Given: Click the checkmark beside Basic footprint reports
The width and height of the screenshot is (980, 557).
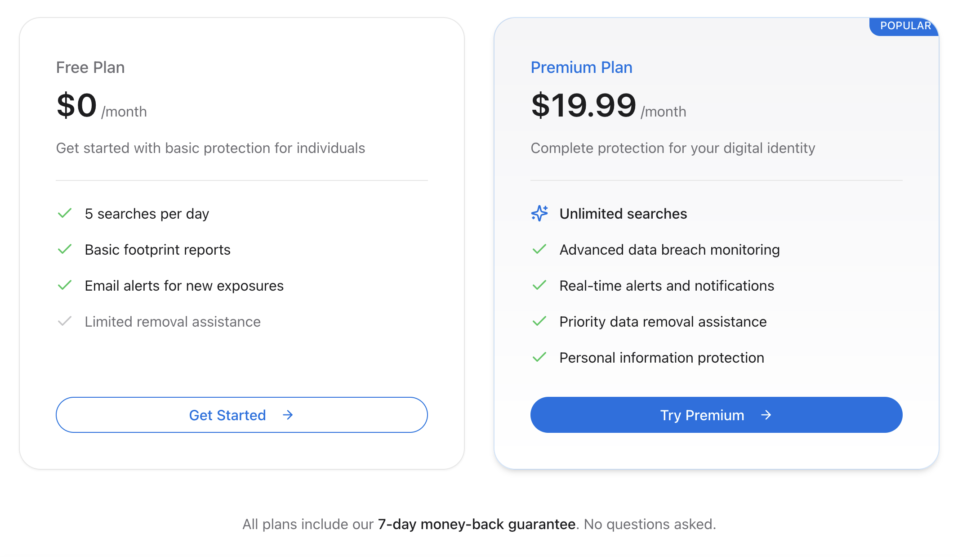Looking at the screenshot, I should [x=65, y=249].
